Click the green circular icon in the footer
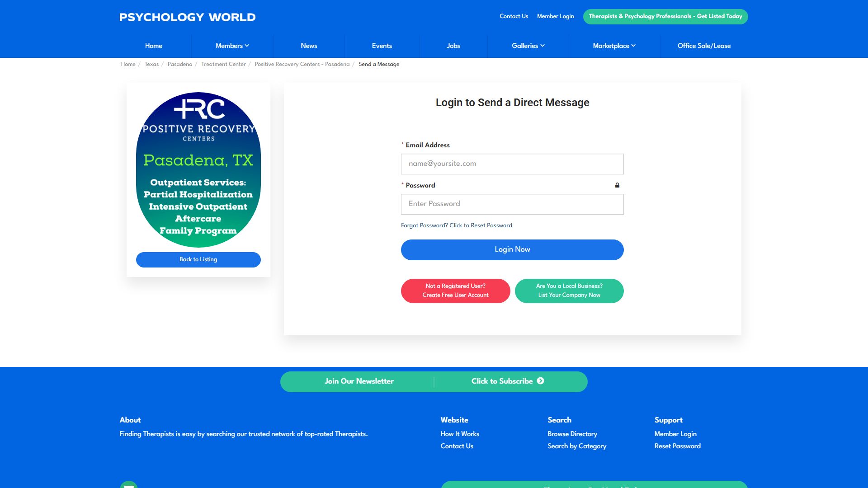The width and height of the screenshot is (868, 488). click(x=129, y=484)
